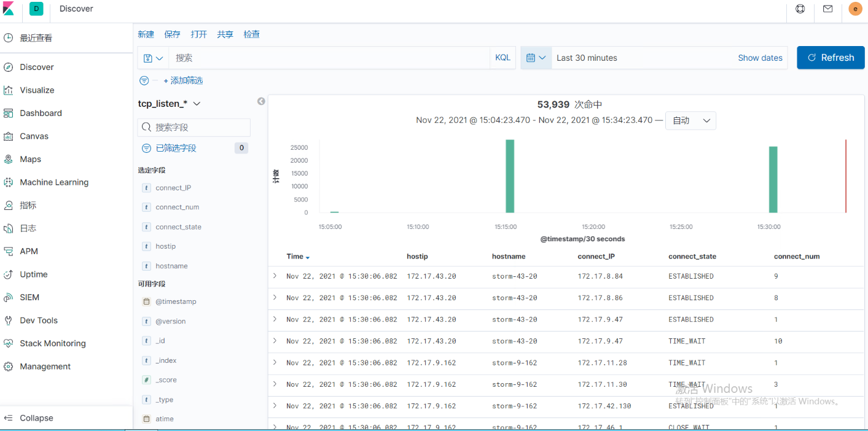Open the calendar quick date menu
Image resolution: width=868 pixels, height=431 pixels.
coord(536,58)
